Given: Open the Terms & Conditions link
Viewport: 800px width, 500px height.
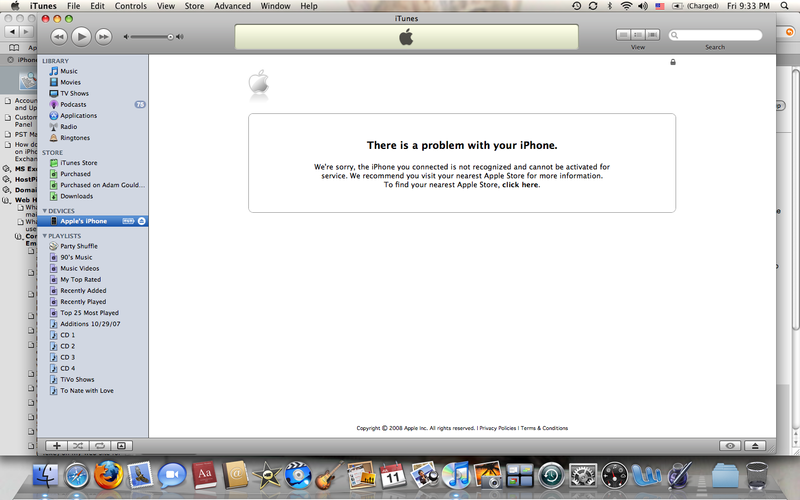Looking at the screenshot, I should 544,428.
